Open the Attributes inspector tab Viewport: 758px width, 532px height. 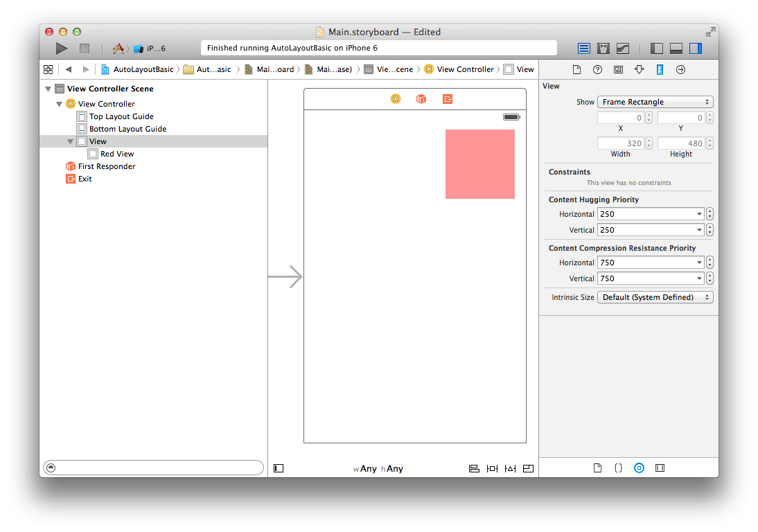639,69
